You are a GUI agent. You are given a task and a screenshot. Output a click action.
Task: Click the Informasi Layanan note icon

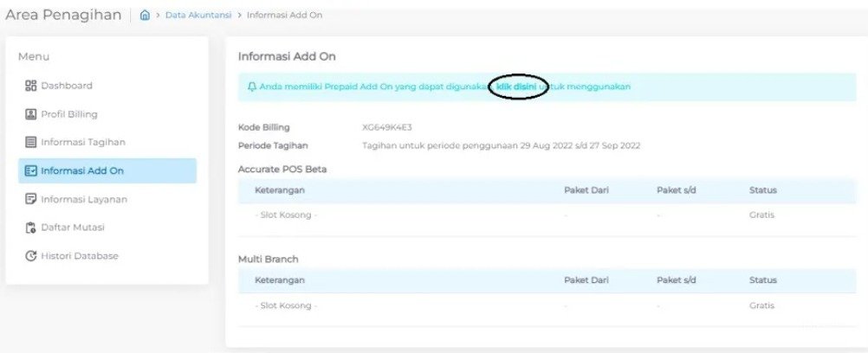(30, 199)
